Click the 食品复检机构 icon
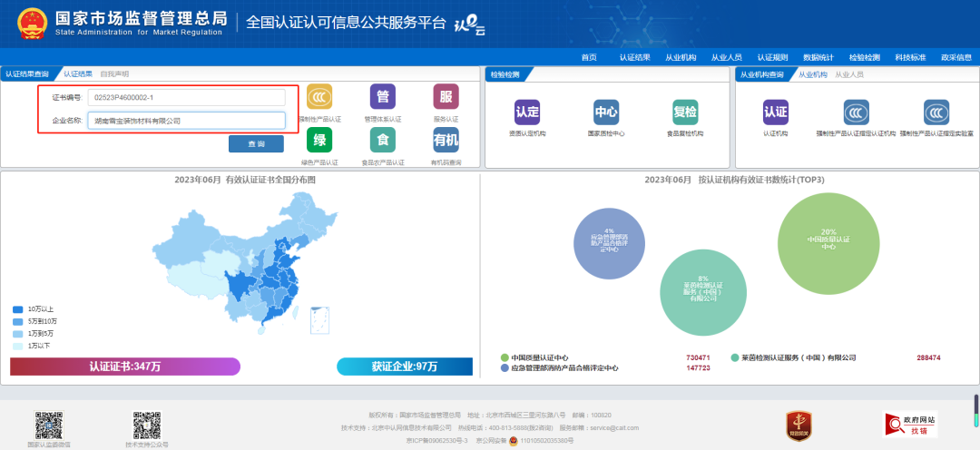980x450 pixels. [685, 112]
